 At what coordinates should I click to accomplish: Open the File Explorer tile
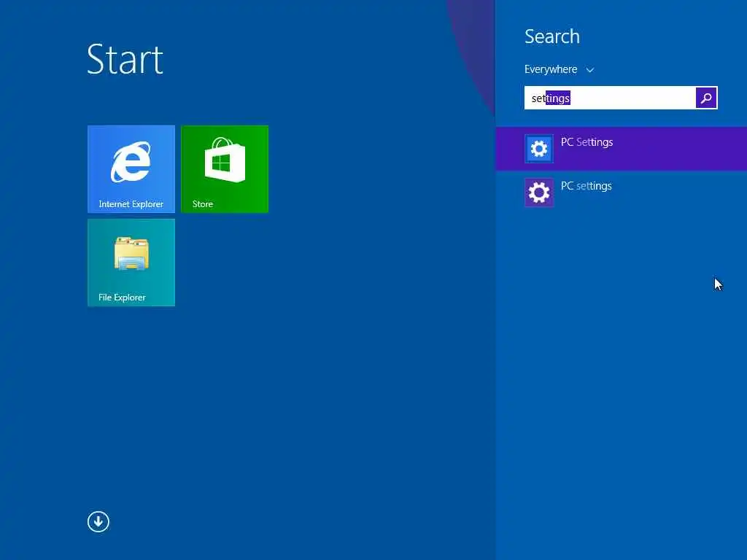[x=131, y=262]
